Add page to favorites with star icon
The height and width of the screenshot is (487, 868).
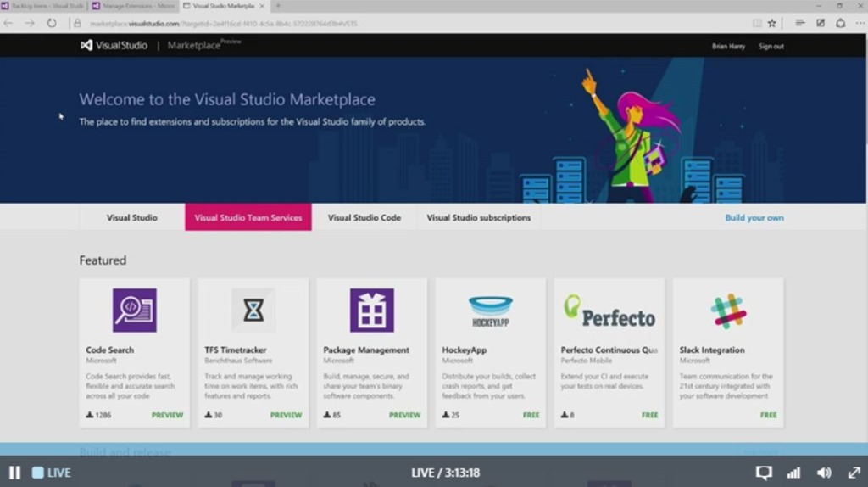pyautogui.click(x=771, y=23)
